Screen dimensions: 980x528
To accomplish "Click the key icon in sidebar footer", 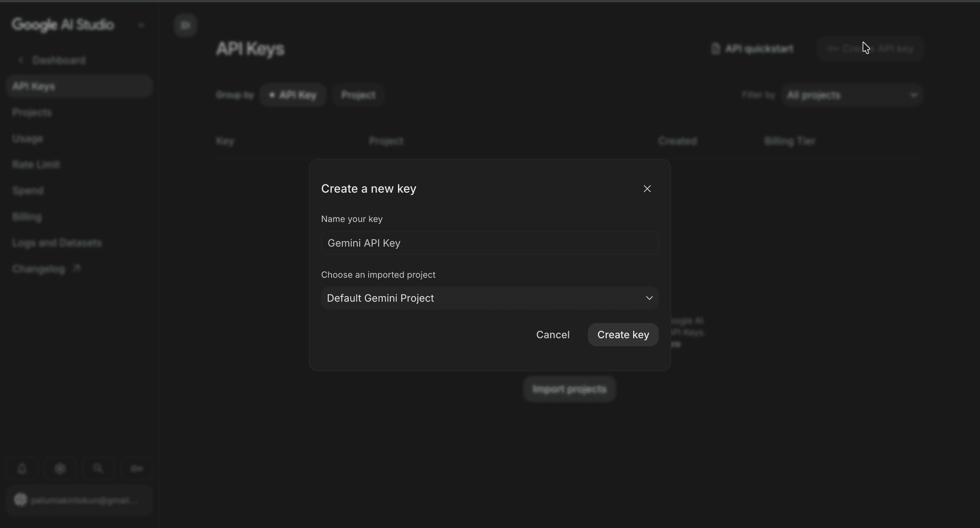I will 137,469.
